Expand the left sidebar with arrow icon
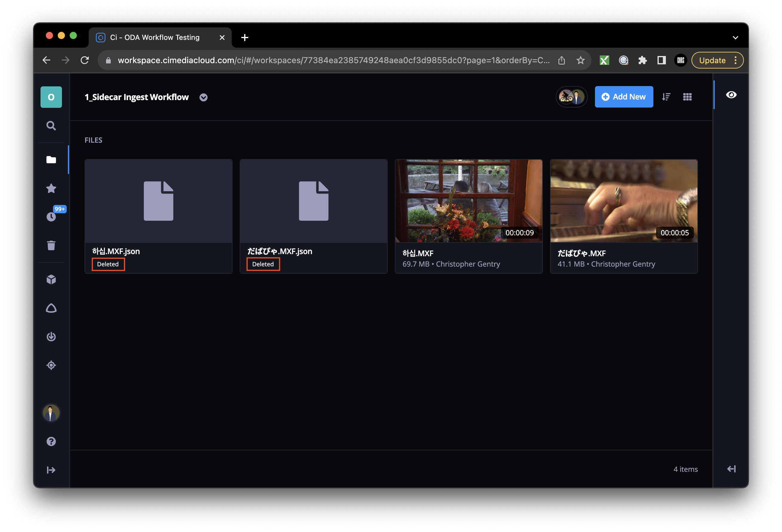 (51, 470)
